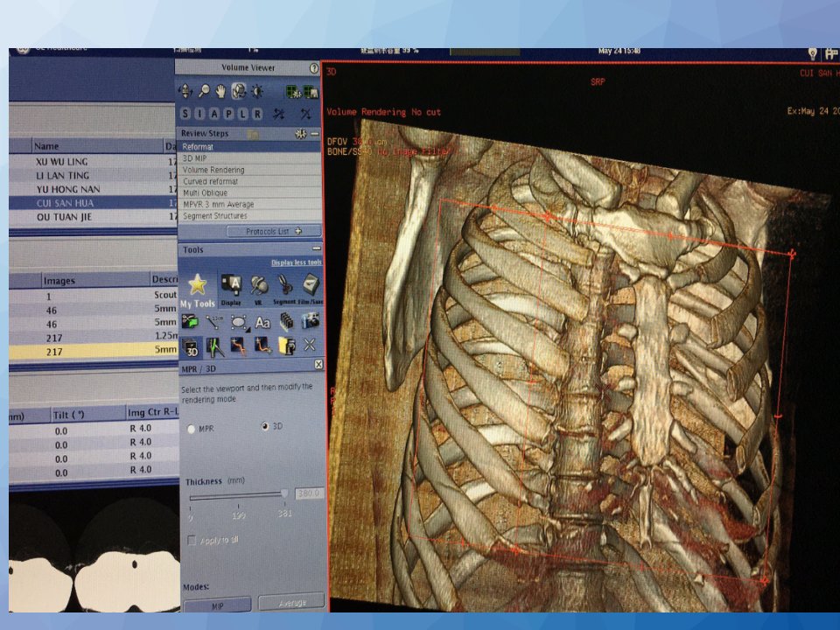Click the second crossed-arrows orientation icon
This screenshot has height=630, width=840.
306,114
